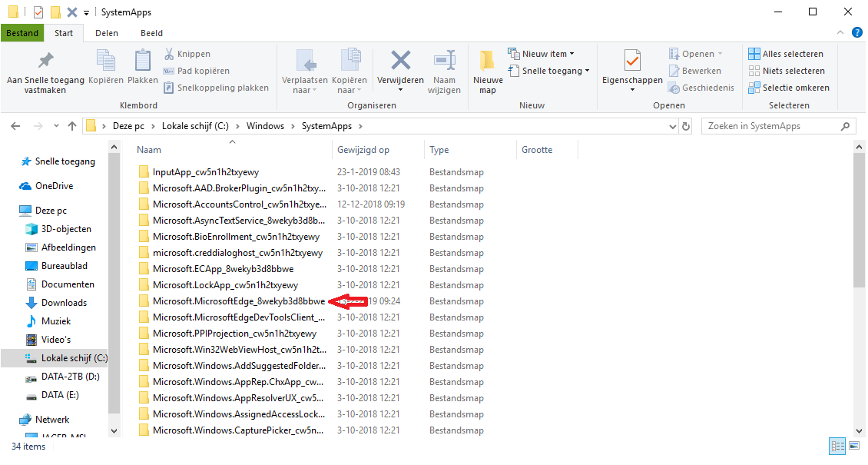The width and height of the screenshot is (868, 465).
Task: Create a Nieuwe map folder
Action: coord(488,72)
